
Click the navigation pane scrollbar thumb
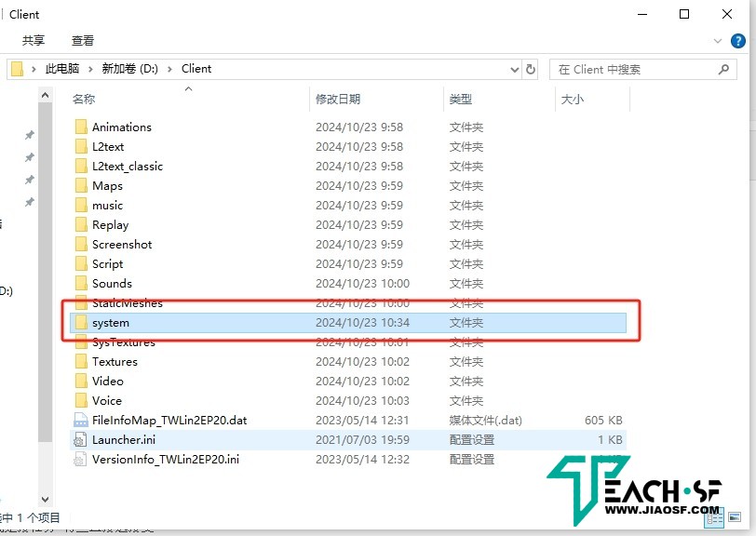coord(45,272)
